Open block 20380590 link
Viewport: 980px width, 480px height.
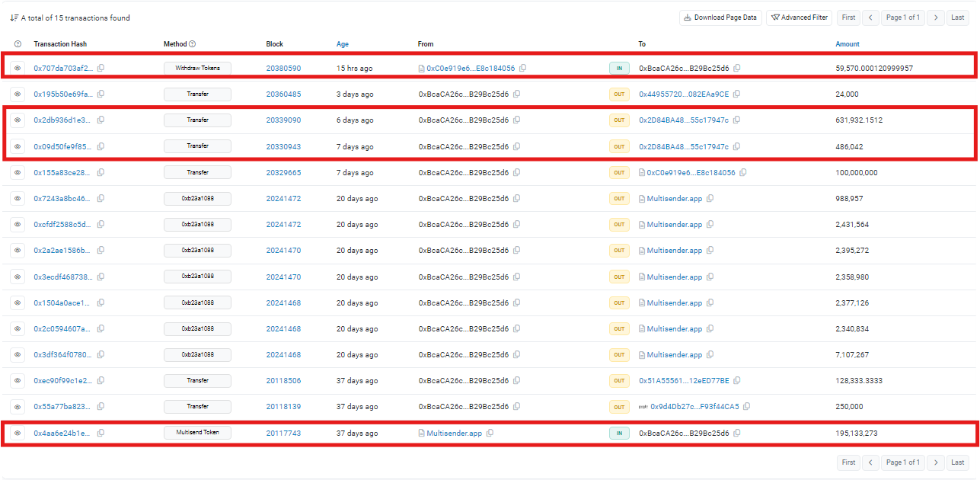tap(283, 68)
